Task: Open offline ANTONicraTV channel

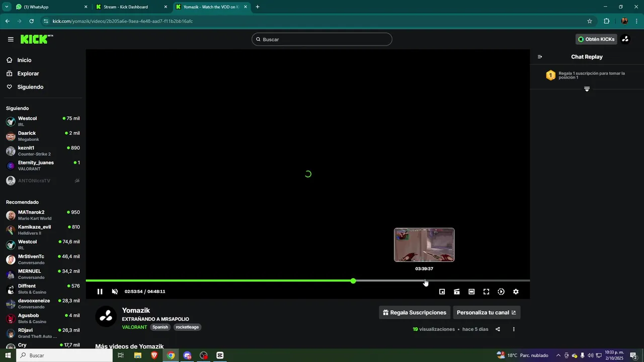Action: tap(43, 180)
